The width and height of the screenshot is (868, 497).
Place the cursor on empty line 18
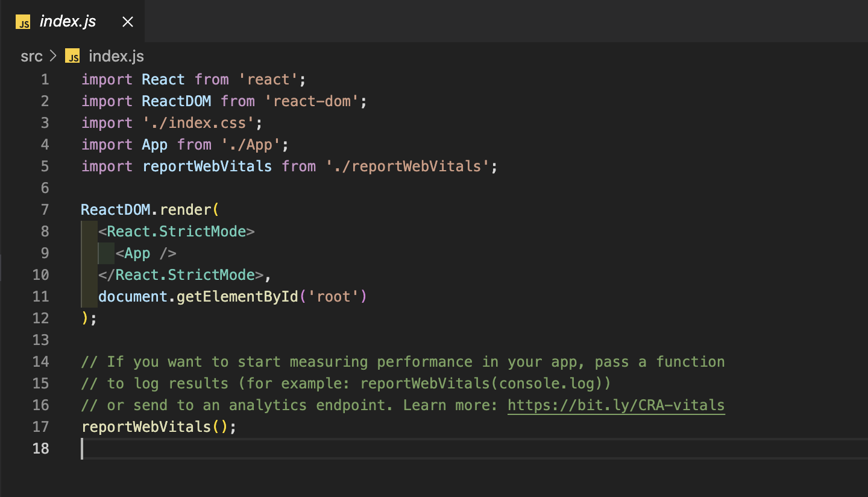pos(474,449)
